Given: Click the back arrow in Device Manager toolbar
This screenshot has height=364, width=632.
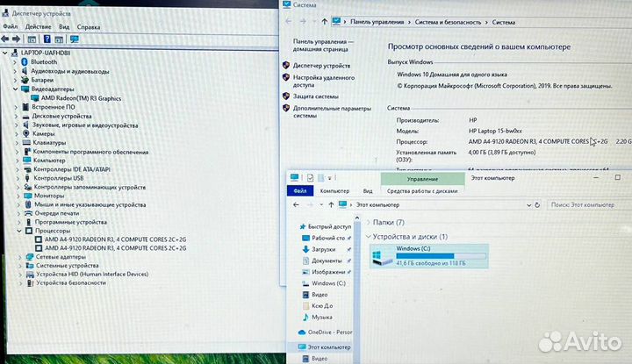Looking at the screenshot, I should click(5, 39).
